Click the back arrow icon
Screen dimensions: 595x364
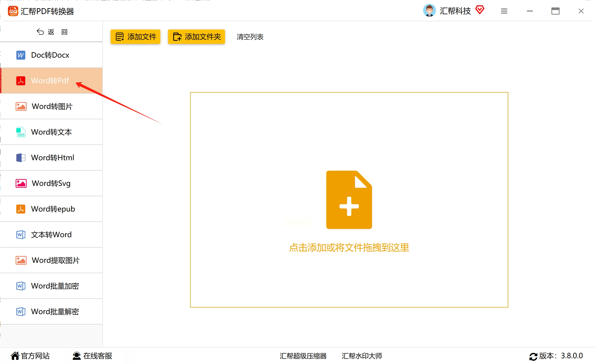point(40,32)
